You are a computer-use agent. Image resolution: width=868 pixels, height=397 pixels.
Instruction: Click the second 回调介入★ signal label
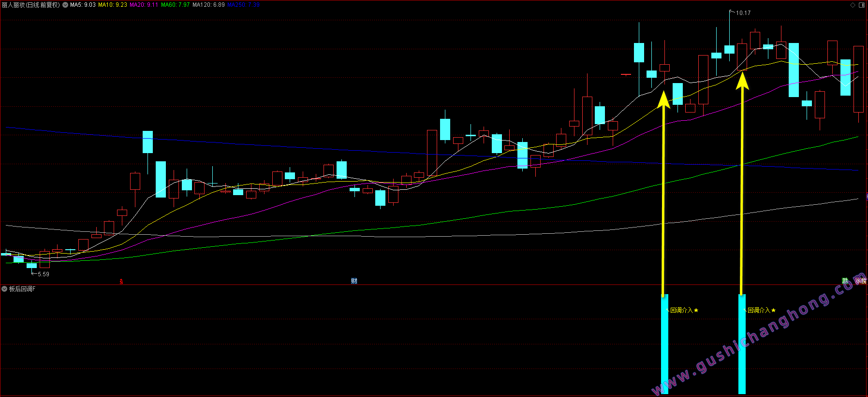(762, 310)
